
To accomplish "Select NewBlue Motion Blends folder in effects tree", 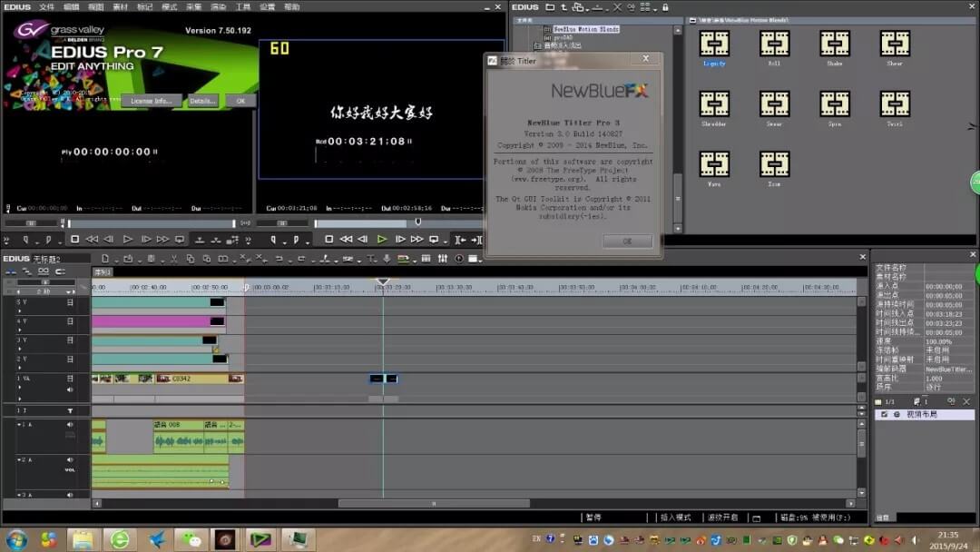I will point(585,29).
